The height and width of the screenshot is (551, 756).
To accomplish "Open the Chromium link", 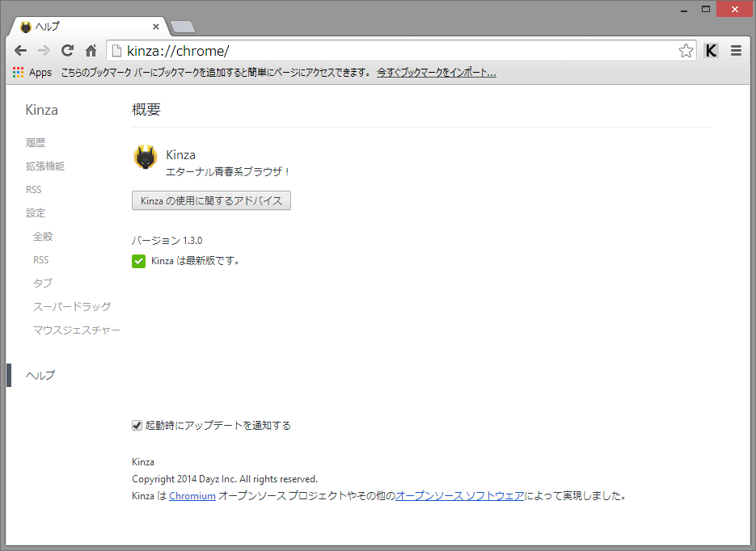I will coord(192,495).
